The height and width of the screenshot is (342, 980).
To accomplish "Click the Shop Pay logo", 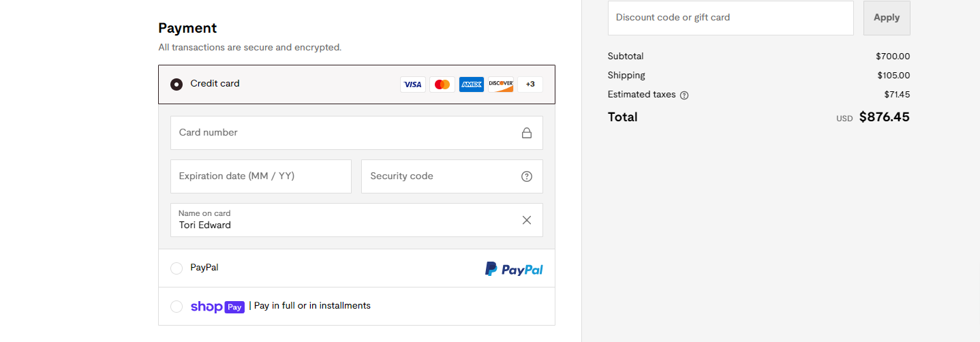I will coord(217,307).
